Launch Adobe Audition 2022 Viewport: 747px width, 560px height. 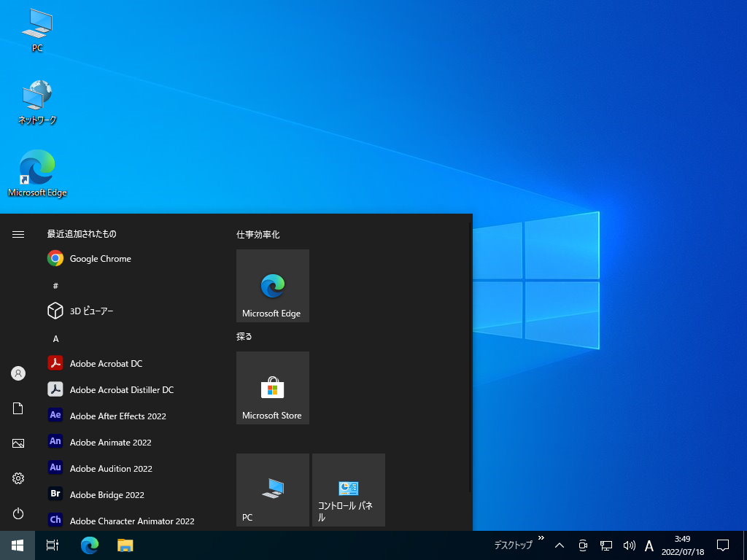coord(111,469)
